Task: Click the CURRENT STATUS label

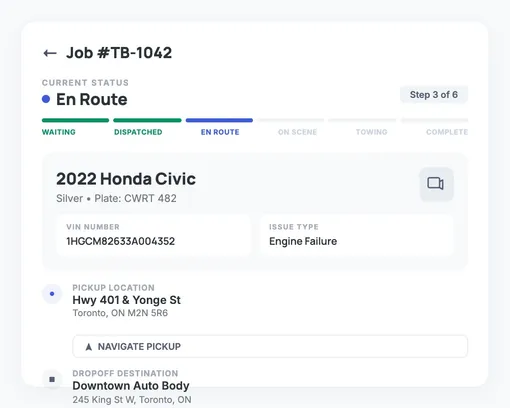Action: [x=85, y=83]
